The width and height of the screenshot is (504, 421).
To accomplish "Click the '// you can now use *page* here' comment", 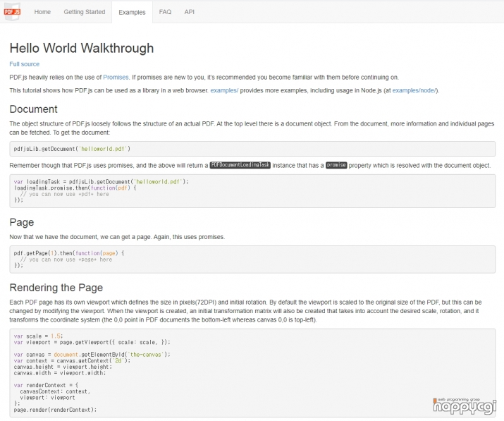I will [x=66, y=260].
